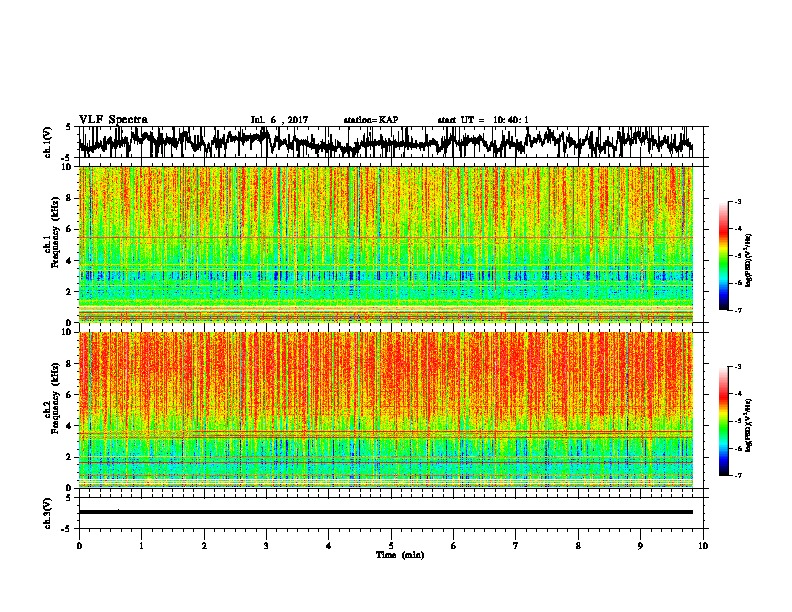
Task: Click time axis tick label '6'
Action: click(454, 546)
